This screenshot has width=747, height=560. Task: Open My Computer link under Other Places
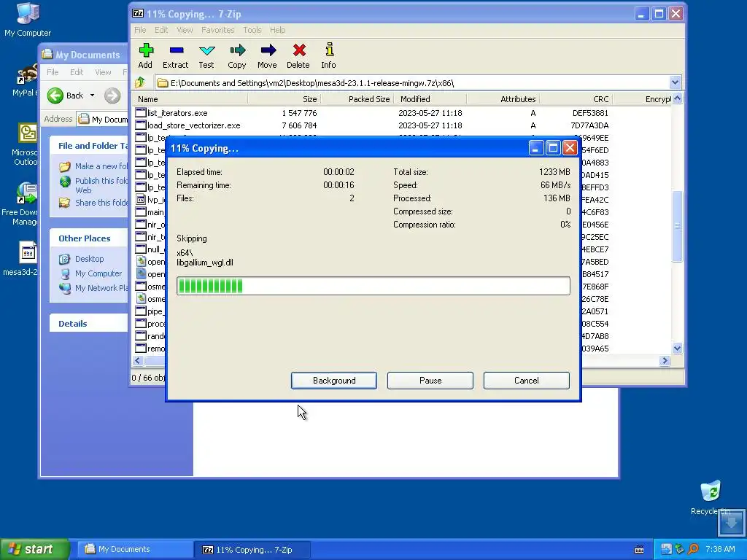point(90,274)
